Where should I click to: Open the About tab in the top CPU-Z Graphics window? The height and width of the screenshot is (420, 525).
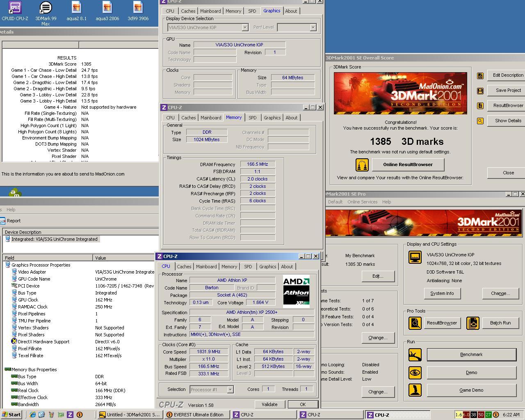[x=291, y=11]
